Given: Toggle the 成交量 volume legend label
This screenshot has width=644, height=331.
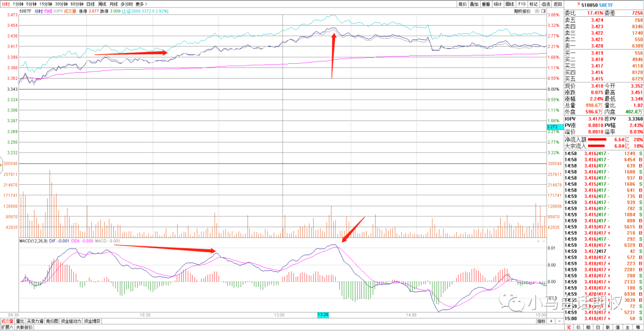Looking at the screenshot, I should point(69,11).
